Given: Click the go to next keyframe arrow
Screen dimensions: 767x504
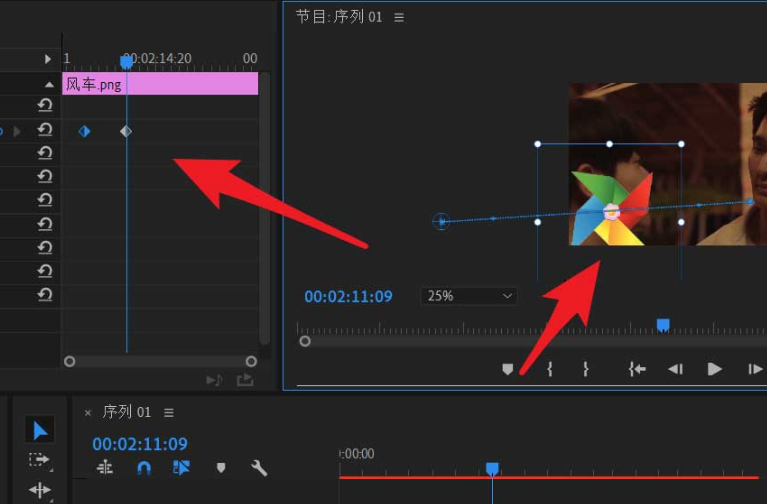Looking at the screenshot, I should click(x=17, y=131).
